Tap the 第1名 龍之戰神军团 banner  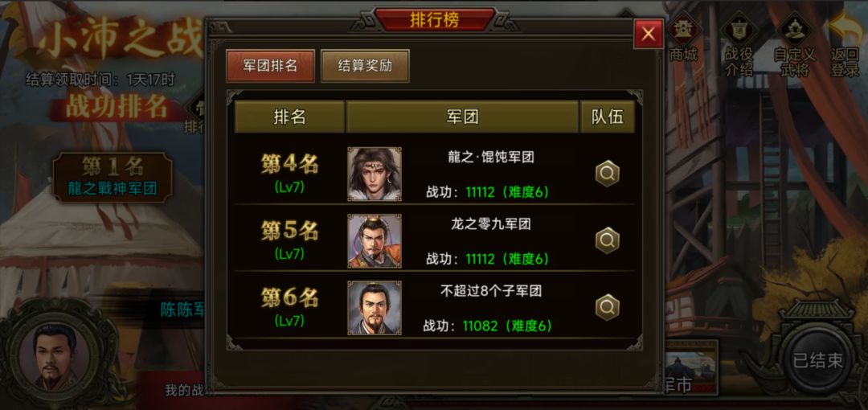click(113, 177)
